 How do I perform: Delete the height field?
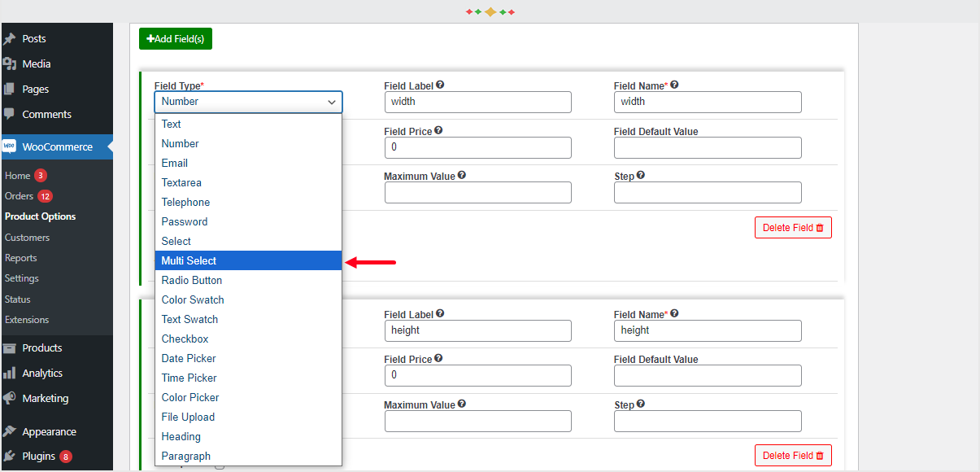(793, 455)
